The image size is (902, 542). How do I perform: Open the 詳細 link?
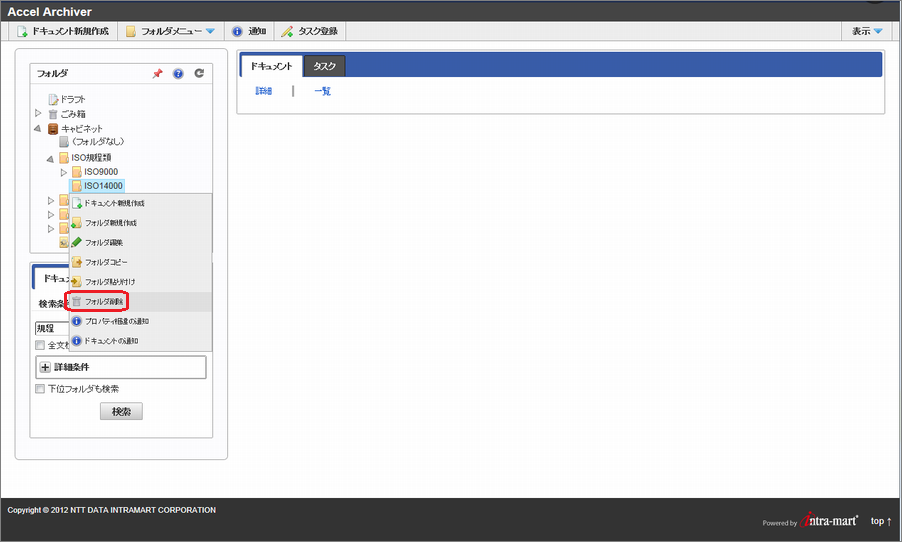click(x=263, y=91)
